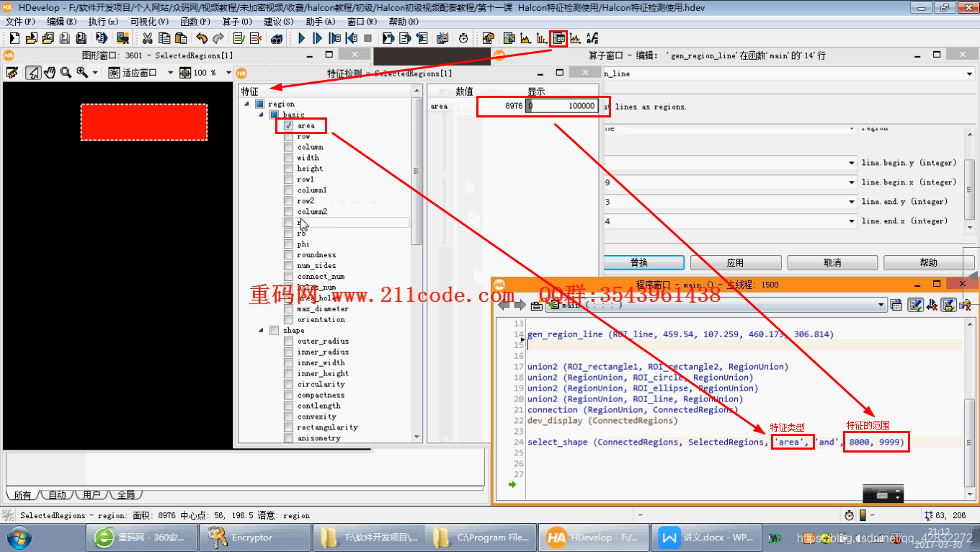Collapse the basic tree node
The width and height of the screenshot is (980, 552).
(x=261, y=115)
